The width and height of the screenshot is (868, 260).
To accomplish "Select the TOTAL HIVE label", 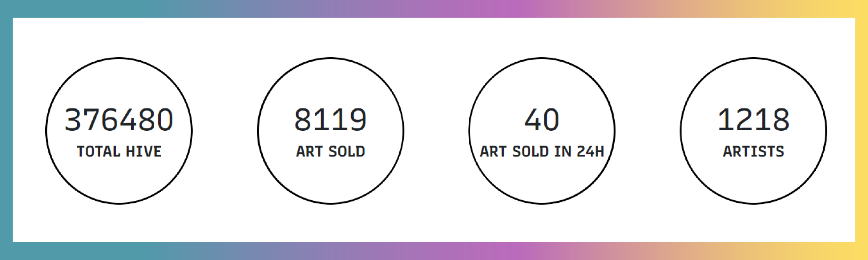I will [119, 152].
